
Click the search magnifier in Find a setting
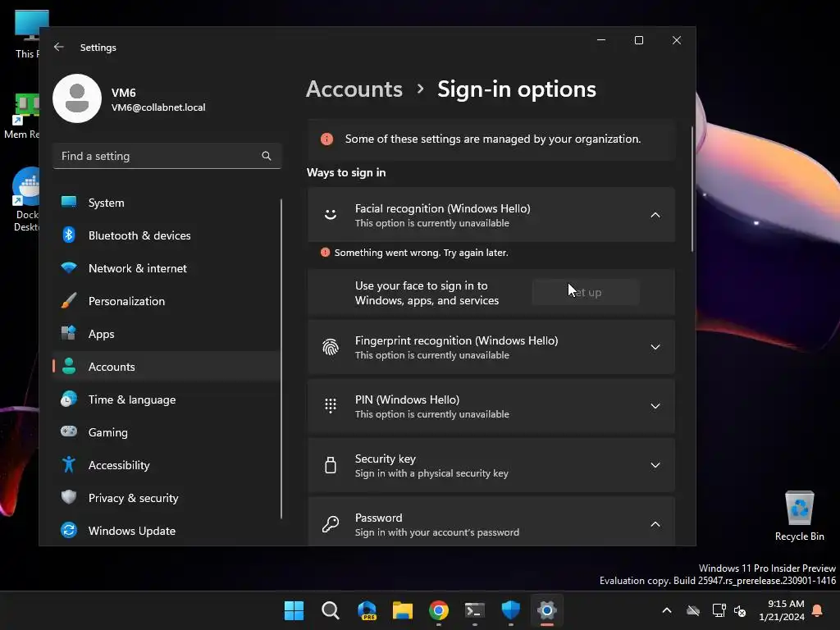coord(267,156)
